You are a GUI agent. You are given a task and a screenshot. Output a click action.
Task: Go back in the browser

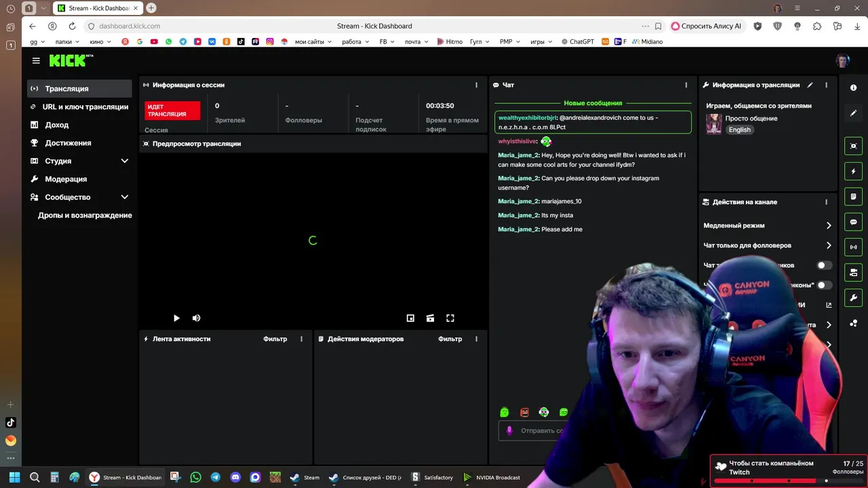(33, 26)
